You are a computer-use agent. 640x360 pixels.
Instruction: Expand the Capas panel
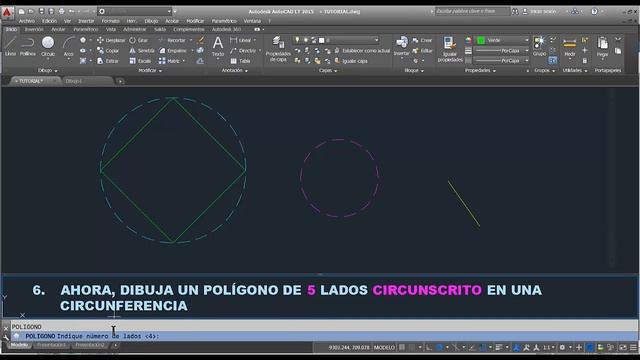click(x=328, y=71)
